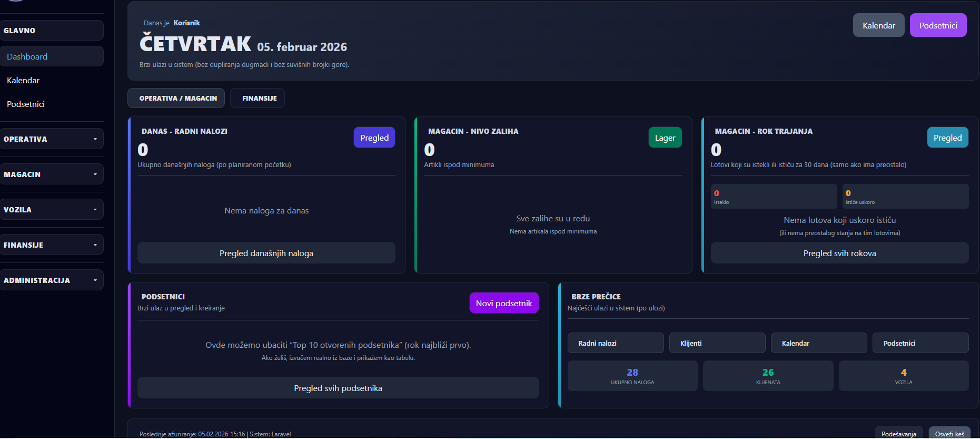
Task: Expand the VOZILA sidebar menu
Action: pos(52,210)
